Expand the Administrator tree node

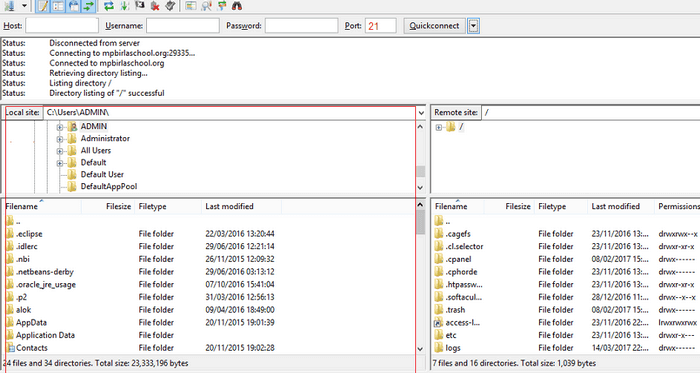59,139
